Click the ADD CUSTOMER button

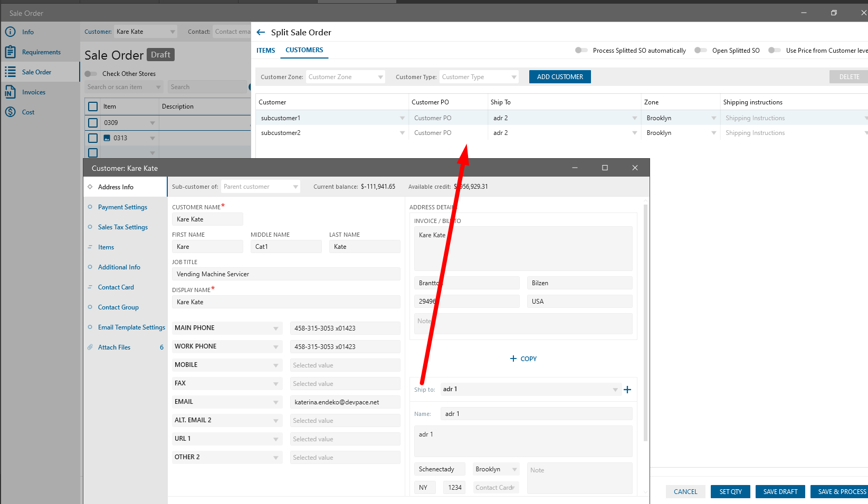pyautogui.click(x=560, y=77)
